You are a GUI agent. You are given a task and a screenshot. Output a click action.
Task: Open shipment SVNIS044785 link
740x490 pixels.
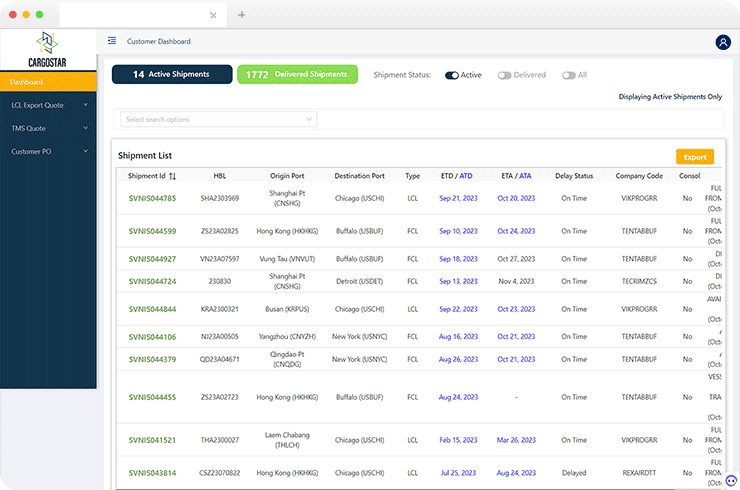(152, 198)
